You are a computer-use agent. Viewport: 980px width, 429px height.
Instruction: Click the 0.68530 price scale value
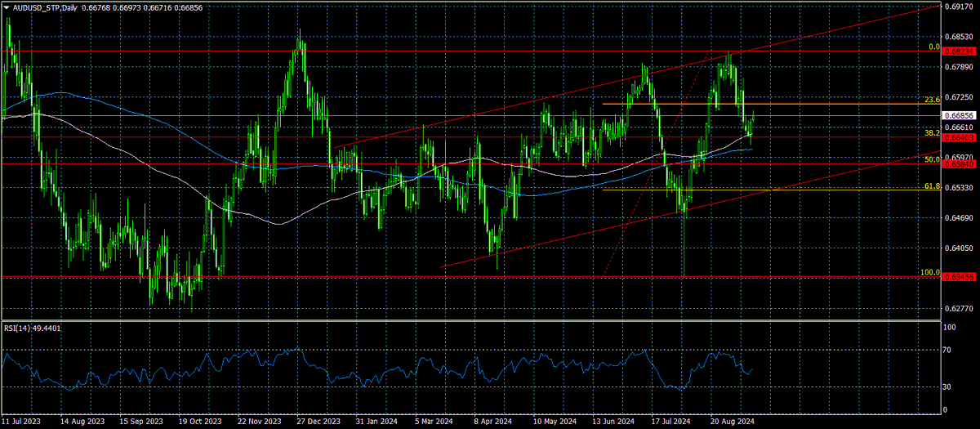tap(958, 37)
